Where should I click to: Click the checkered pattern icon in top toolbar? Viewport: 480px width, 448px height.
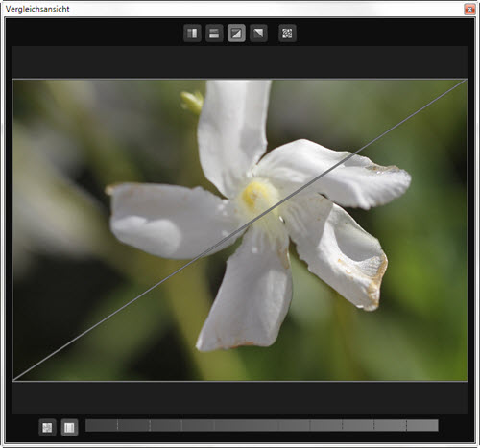click(x=287, y=34)
